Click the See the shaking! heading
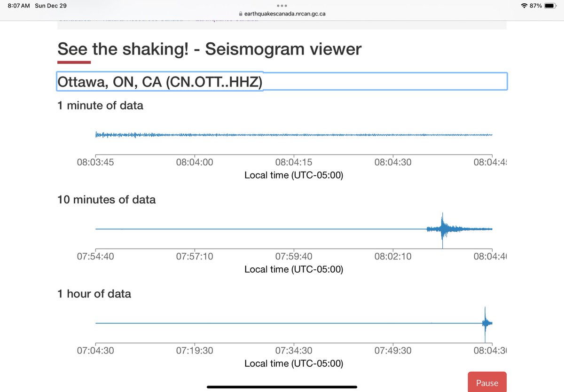The height and width of the screenshot is (392, 564). pyautogui.click(x=209, y=49)
